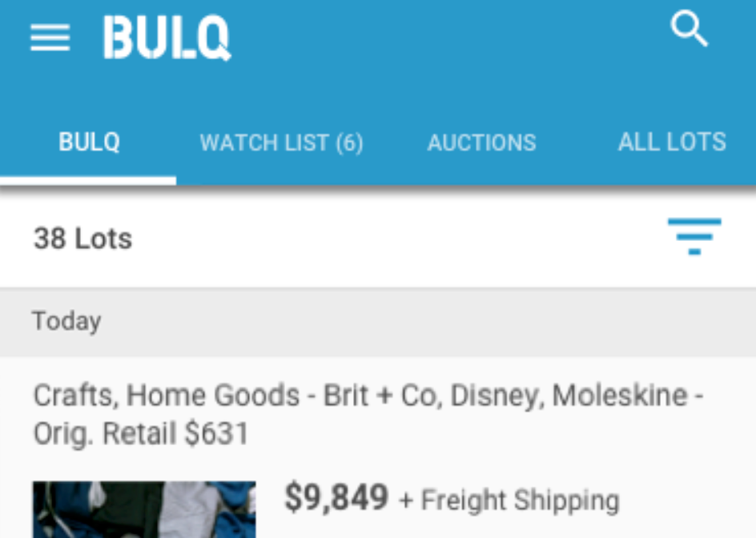Image resolution: width=756 pixels, height=538 pixels.
Task: Select the ALL LOTS tab
Action: coord(672,142)
